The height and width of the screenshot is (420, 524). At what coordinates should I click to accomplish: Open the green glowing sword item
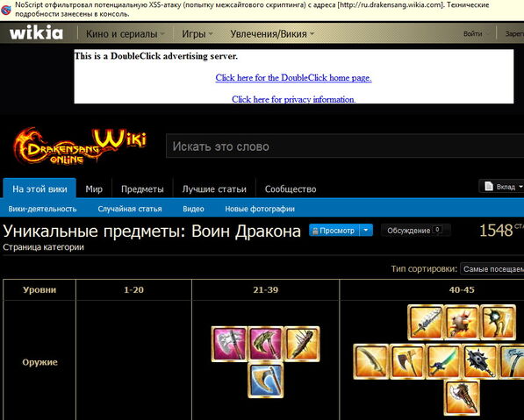tap(444, 361)
